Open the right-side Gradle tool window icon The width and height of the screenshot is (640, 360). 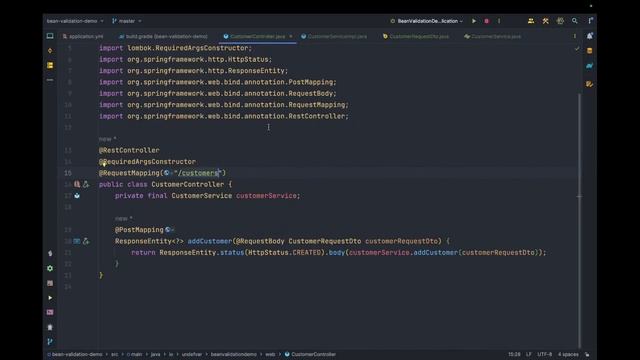(x=589, y=66)
